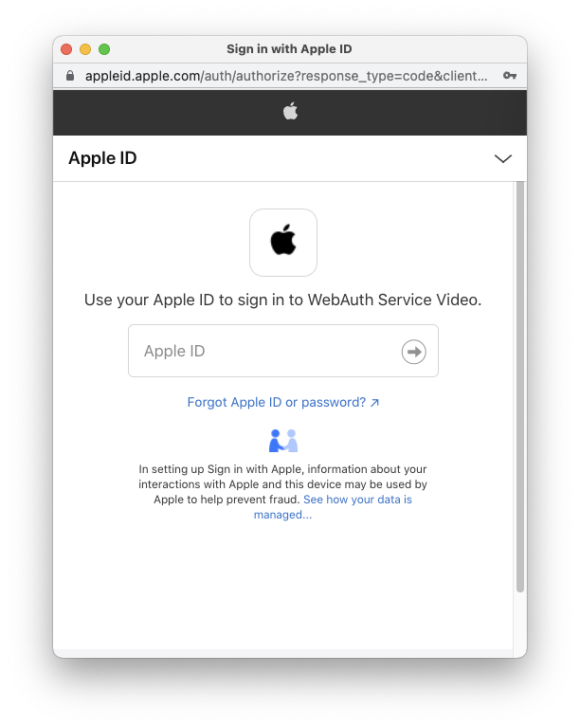The width and height of the screenshot is (580, 728).
Task: Click the handshake privacy icon
Action: pos(283,441)
